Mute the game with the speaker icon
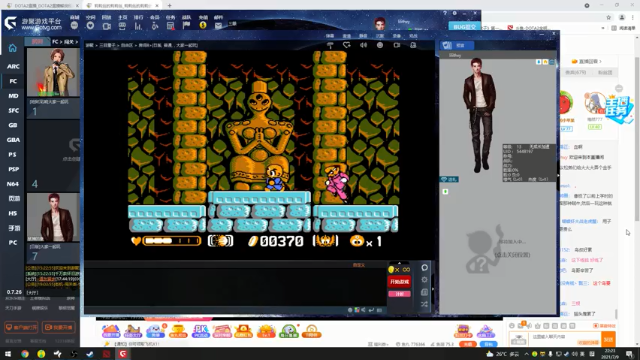The image size is (640, 360). [x=363, y=45]
